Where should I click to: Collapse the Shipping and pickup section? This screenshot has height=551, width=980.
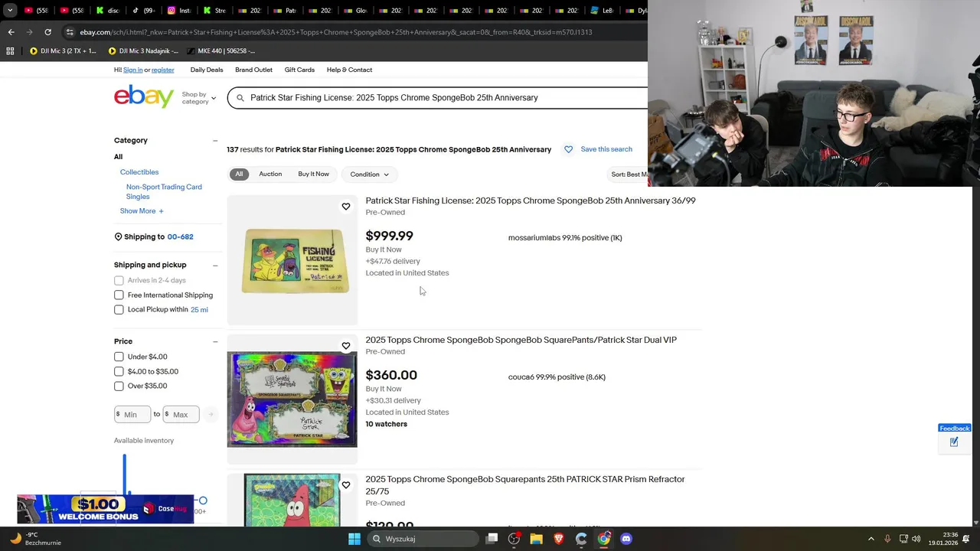point(215,265)
